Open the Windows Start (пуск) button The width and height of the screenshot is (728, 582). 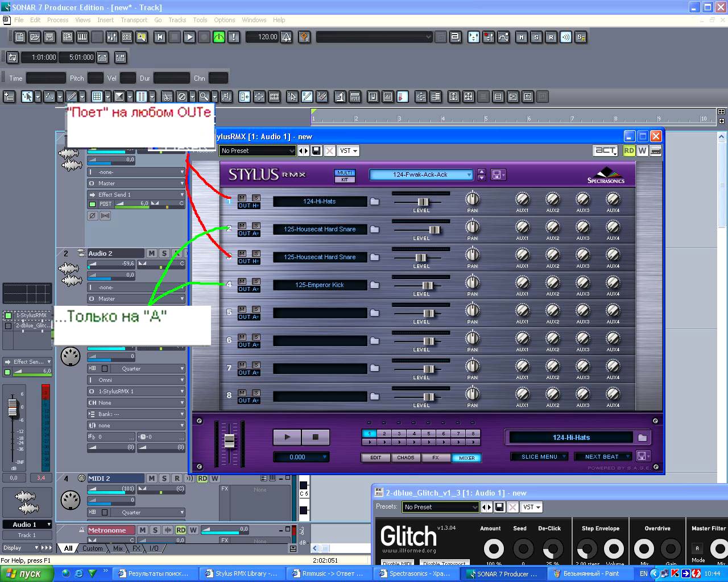point(27,573)
